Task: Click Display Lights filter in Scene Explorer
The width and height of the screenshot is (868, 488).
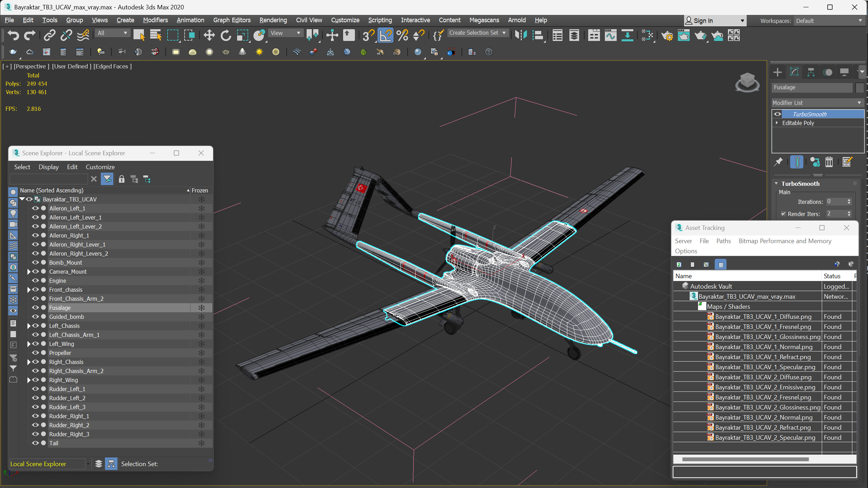Action: click(13, 213)
